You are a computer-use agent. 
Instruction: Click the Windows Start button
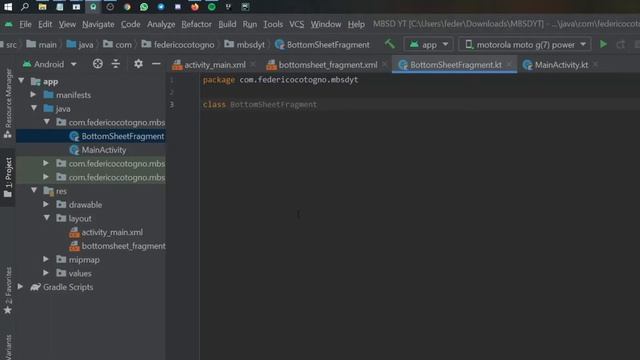(8, 7)
